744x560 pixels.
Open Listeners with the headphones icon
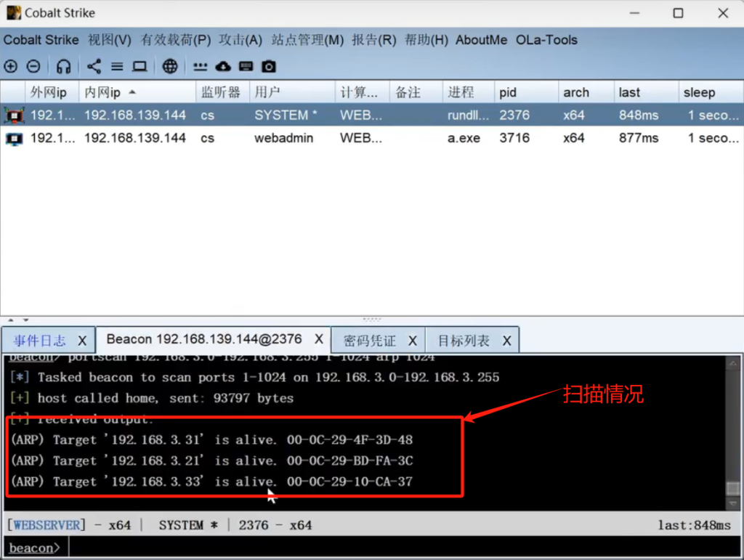click(x=64, y=66)
